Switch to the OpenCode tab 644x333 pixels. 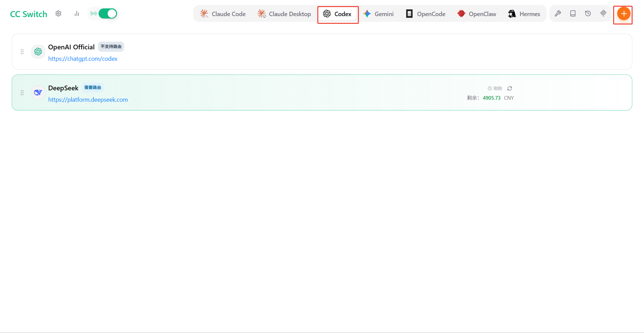point(426,14)
